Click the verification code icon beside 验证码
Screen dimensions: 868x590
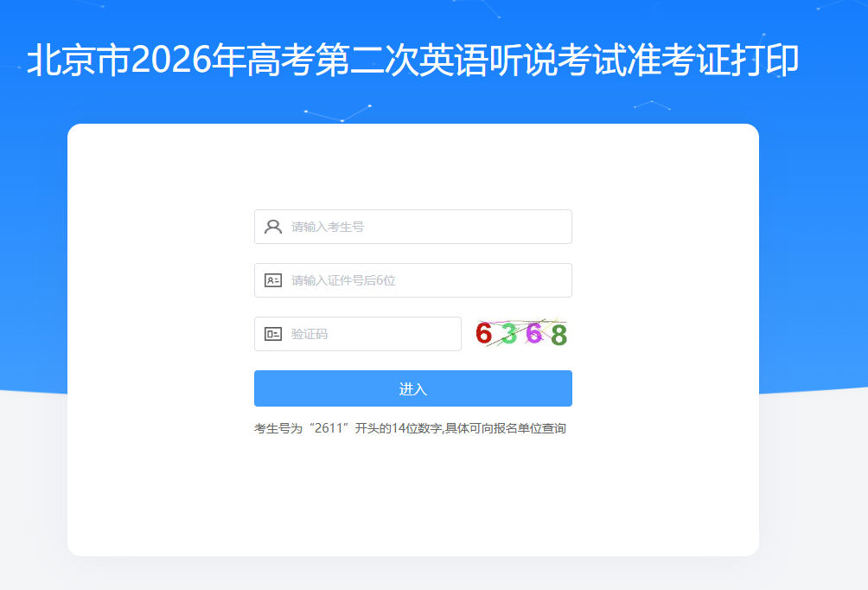coord(273,334)
